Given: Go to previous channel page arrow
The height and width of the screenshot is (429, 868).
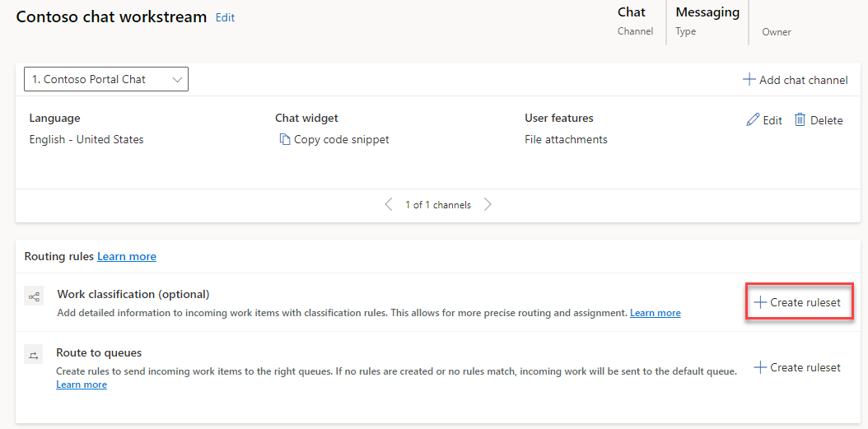Looking at the screenshot, I should point(389,205).
